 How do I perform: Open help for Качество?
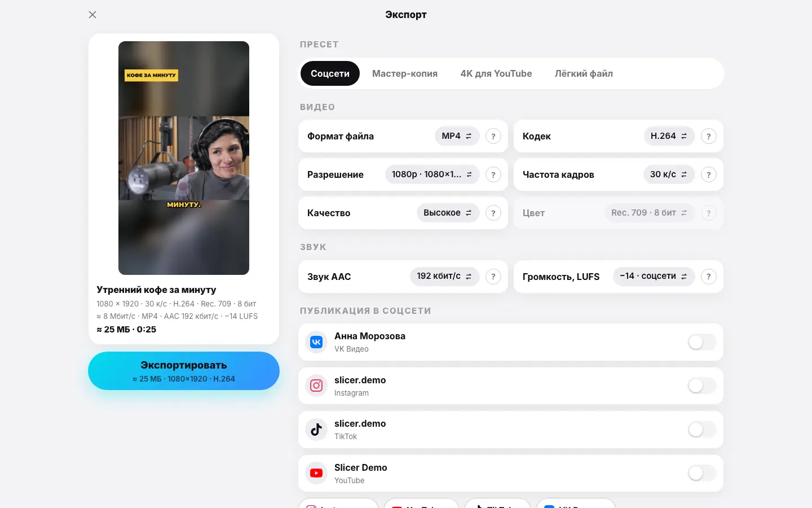[x=493, y=213]
